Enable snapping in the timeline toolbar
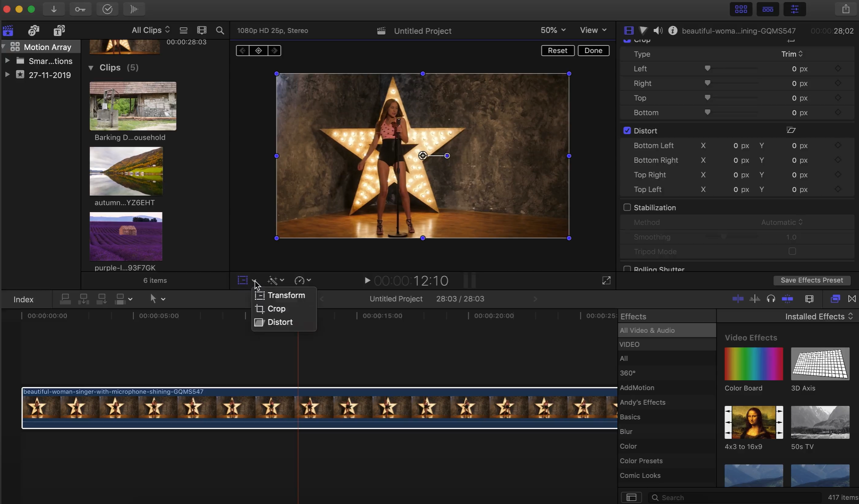 coord(788,299)
